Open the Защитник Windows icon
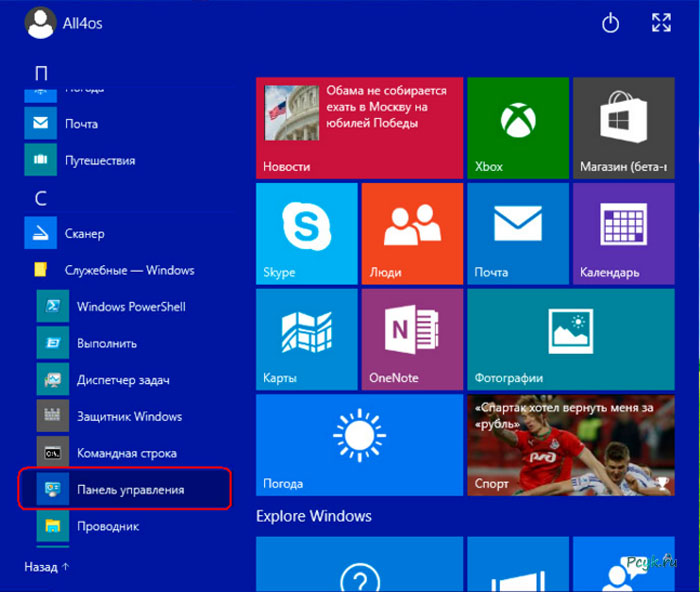This screenshot has height=592, width=700. click(53, 416)
